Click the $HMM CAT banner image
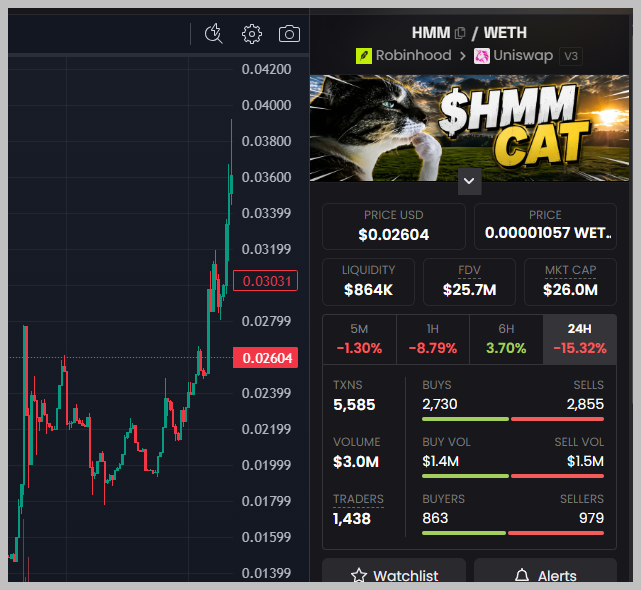 click(469, 128)
